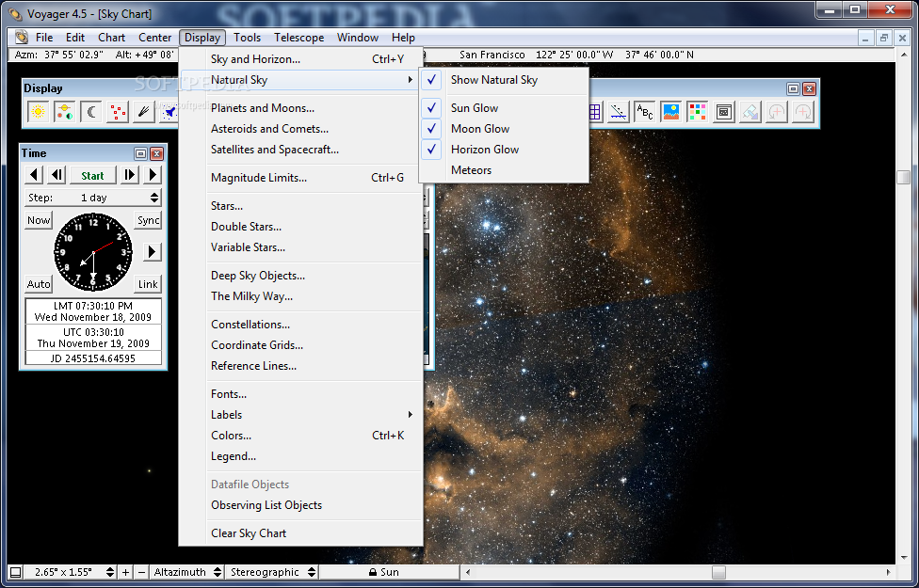The width and height of the screenshot is (919, 588).
Task: Open the Stereographic projection dropdown
Action: 272,572
